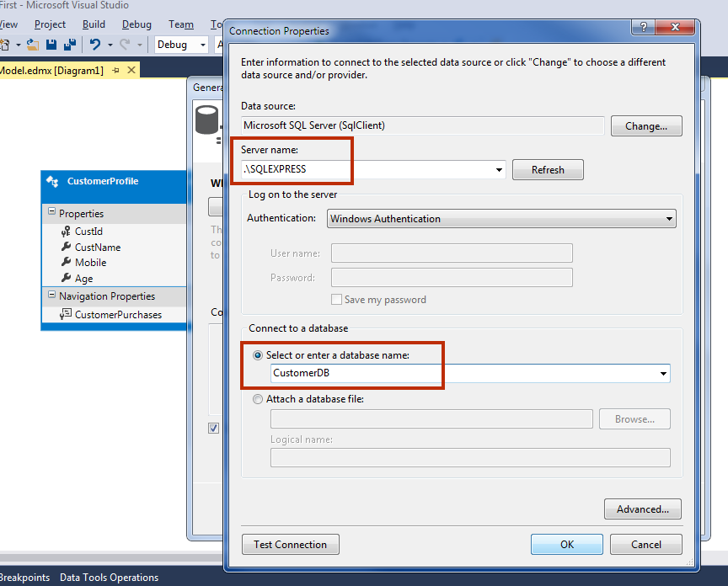Toggle the checked checkbox in wizard behind dialog
This screenshot has width=728, height=586.
click(213, 428)
